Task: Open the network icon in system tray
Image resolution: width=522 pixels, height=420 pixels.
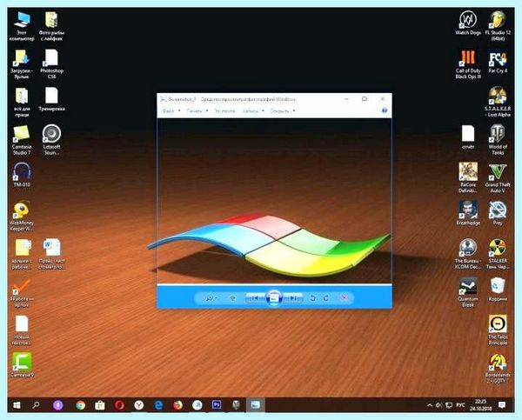Action: 449,405
